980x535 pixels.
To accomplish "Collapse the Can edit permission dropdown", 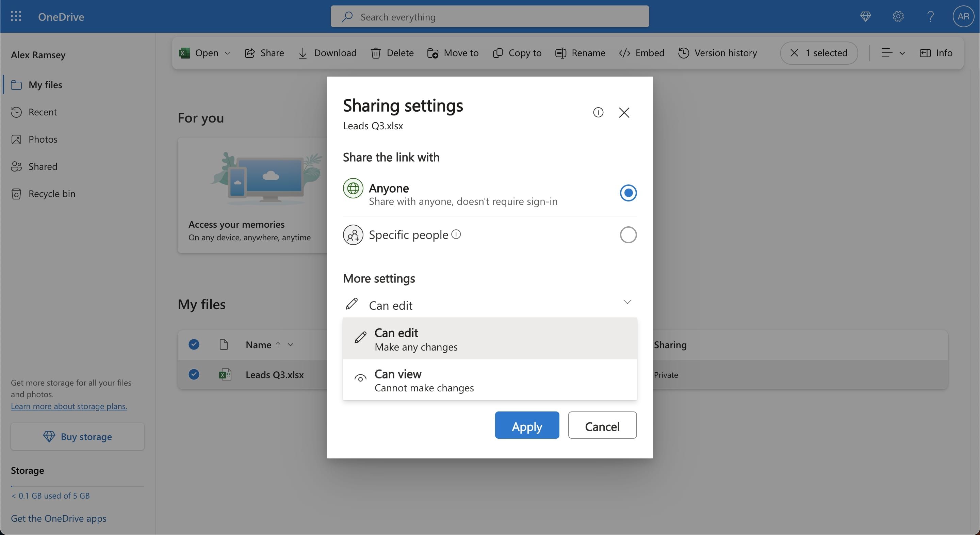I will (627, 302).
